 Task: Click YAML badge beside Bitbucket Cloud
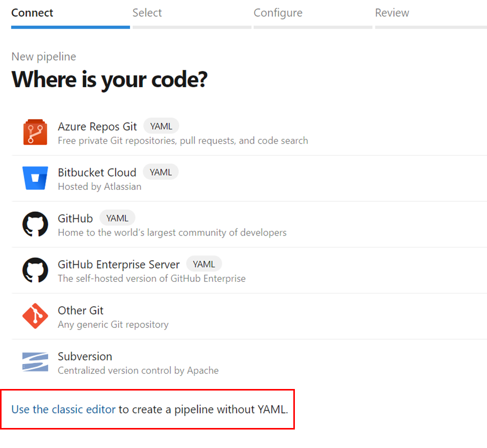click(161, 172)
